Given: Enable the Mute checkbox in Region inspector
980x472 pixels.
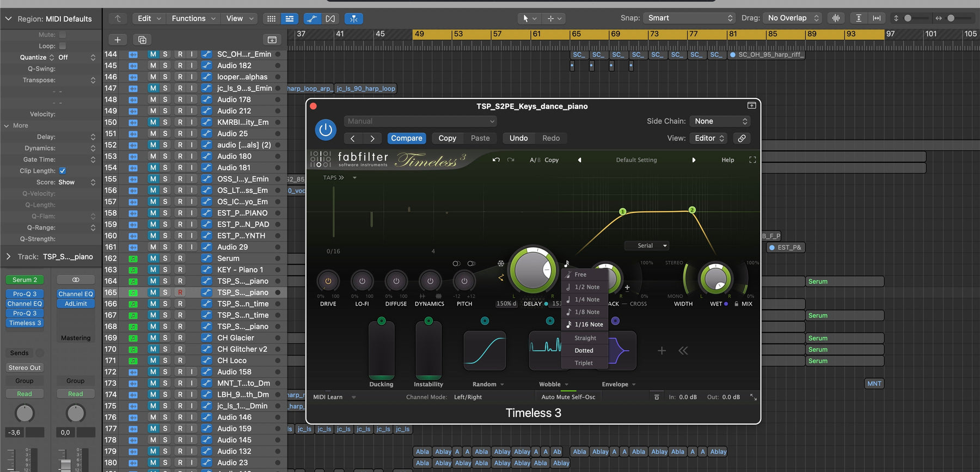Looking at the screenshot, I should (x=63, y=35).
